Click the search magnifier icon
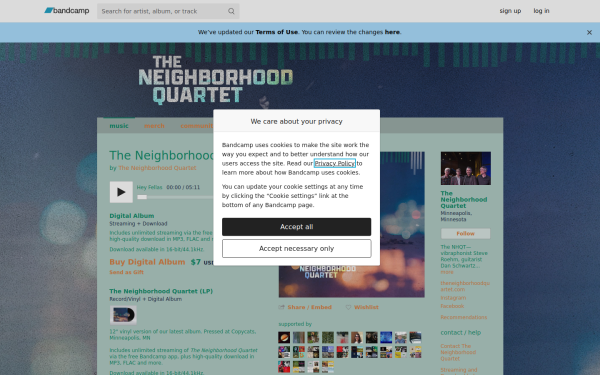This screenshot has width=600, height=375. click(x=231, y=11)
